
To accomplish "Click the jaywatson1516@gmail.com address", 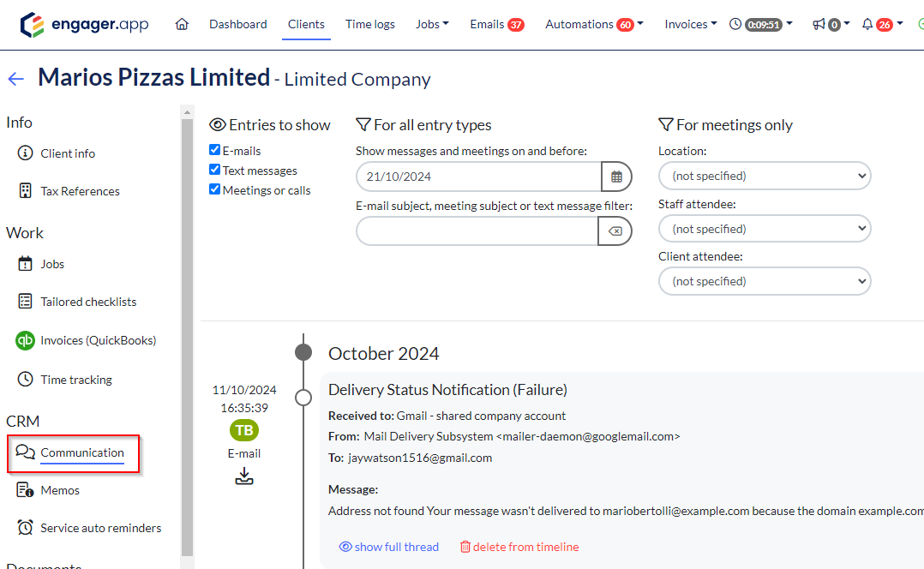I will (420, 458).
